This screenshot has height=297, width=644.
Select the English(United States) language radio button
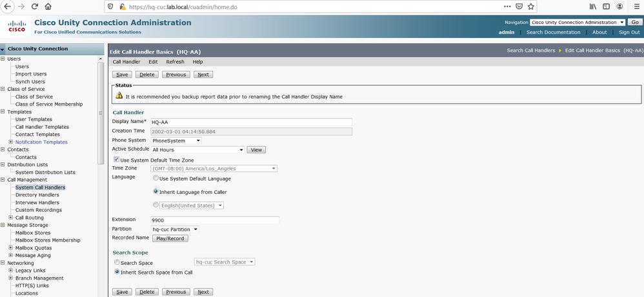point(156,204)
